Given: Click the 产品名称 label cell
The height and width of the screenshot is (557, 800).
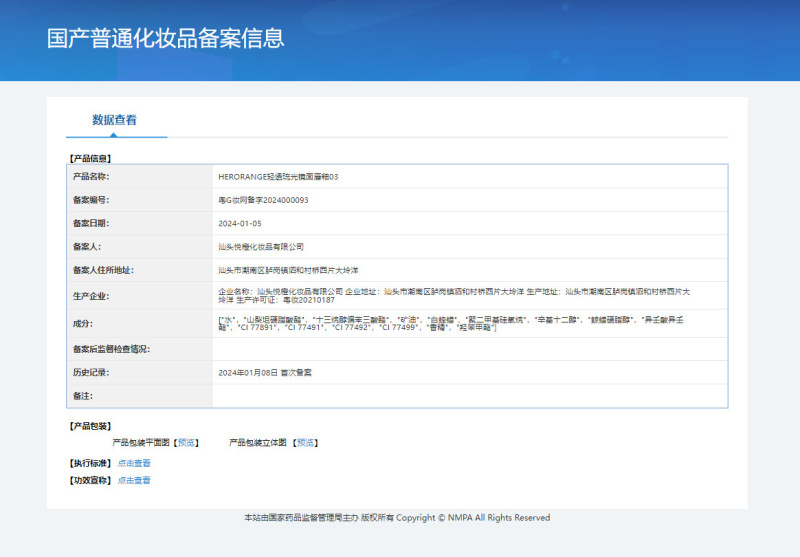Looking at the screenshot, I should pos(140,176).
